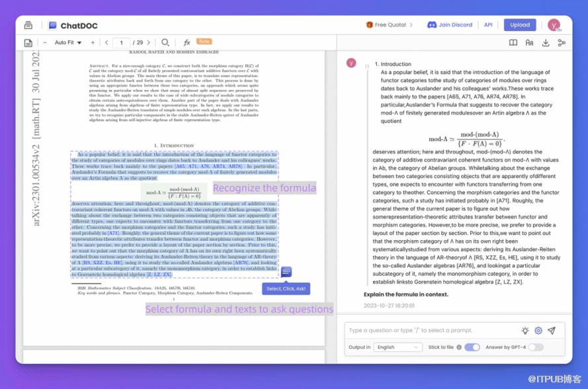Toggle the document thumbnail panel icon
The image size is (588, 389).
(28, 43)
